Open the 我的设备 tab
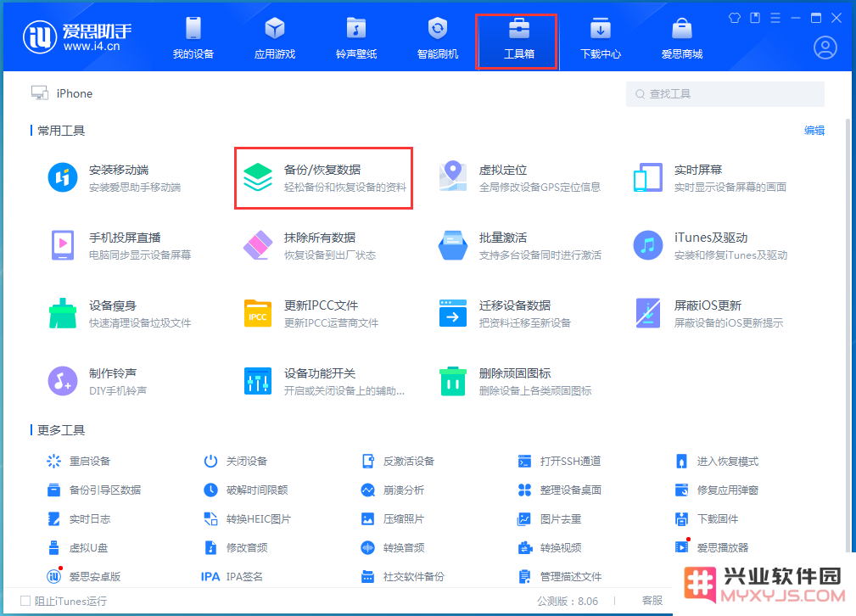Screen dimensions: 856x616 point(193,38)
